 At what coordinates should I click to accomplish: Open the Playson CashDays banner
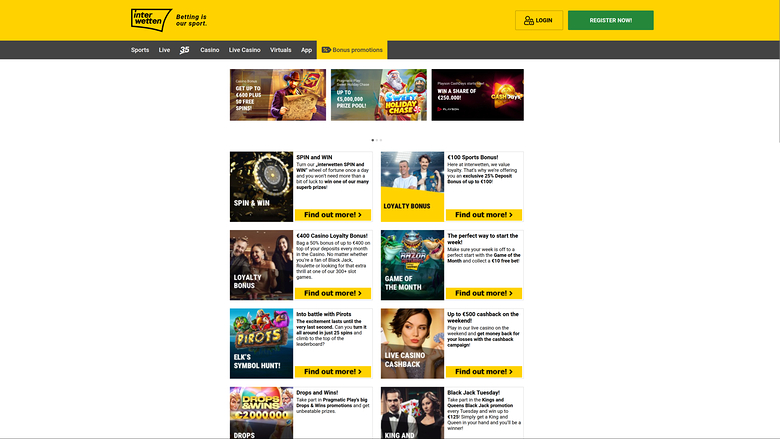pos(478,95)
